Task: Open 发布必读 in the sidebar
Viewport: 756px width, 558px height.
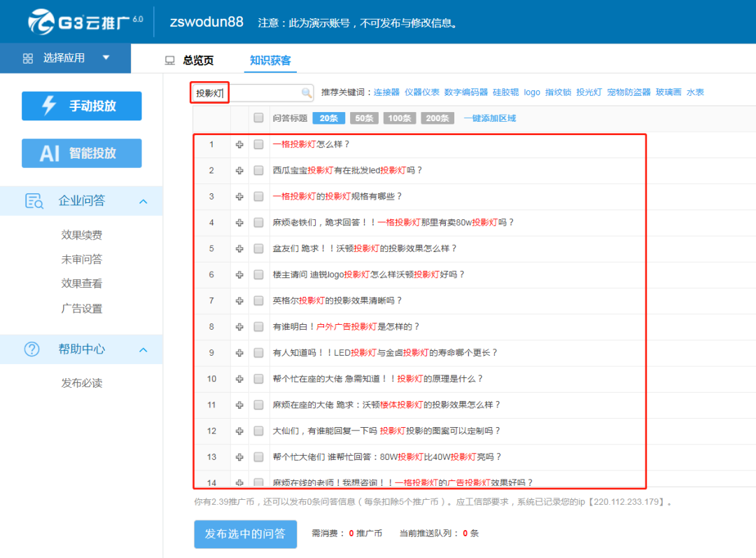Action: coord(81,383)
